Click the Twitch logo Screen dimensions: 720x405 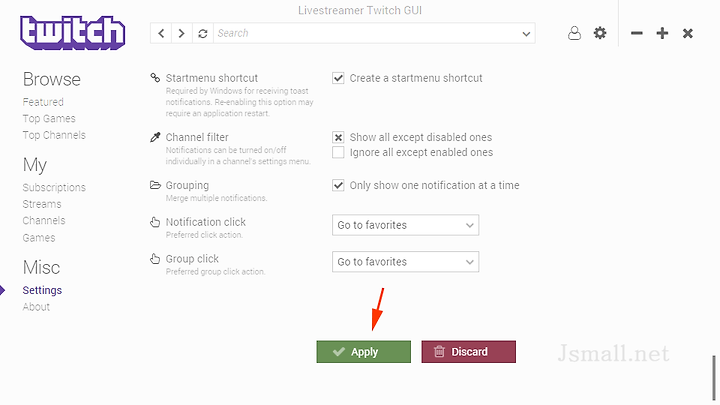click(73, 33)
